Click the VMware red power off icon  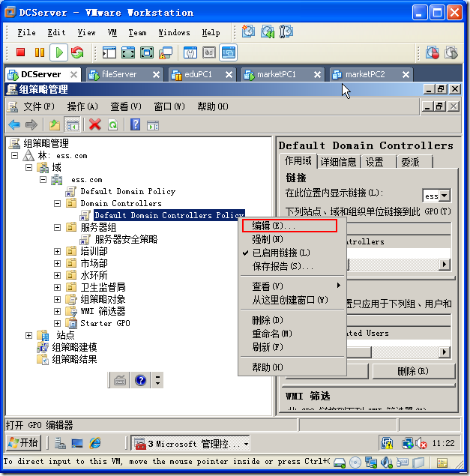20,52
